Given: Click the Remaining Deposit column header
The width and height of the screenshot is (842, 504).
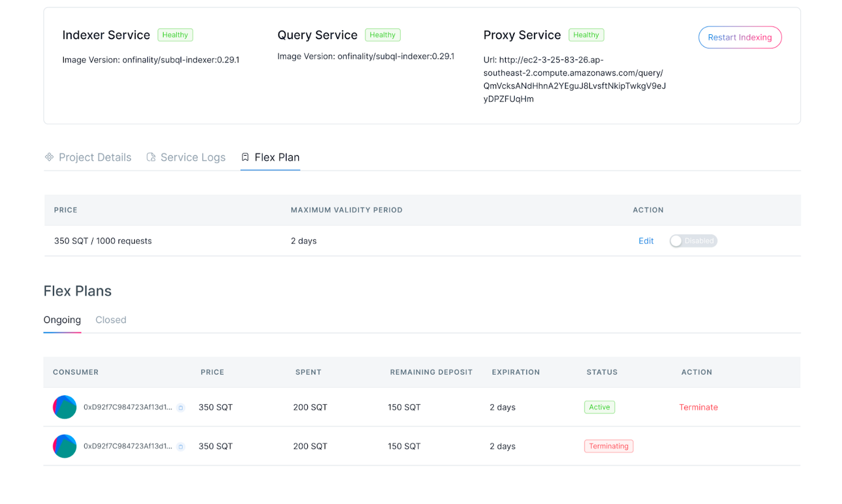Looking at the screenshot, I should (431, 372).
